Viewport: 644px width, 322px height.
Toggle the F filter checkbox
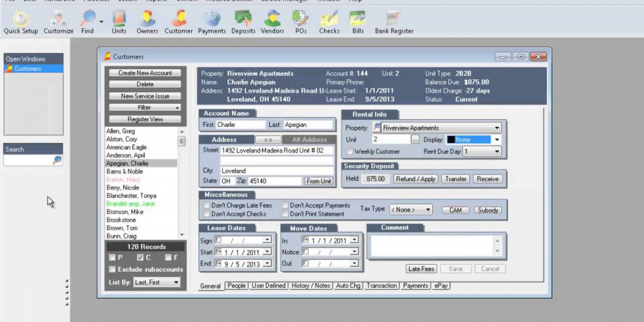(x=168, y=258)
